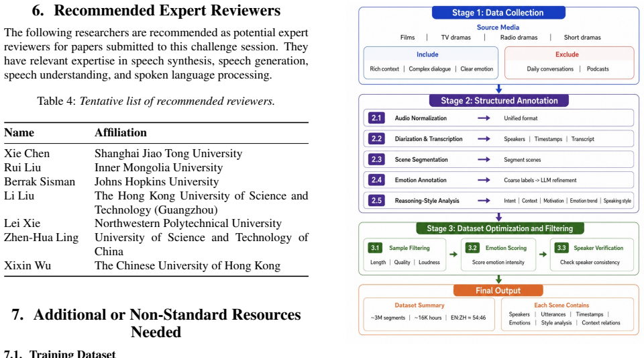Click the "Name" column header

tap(19, 133)
